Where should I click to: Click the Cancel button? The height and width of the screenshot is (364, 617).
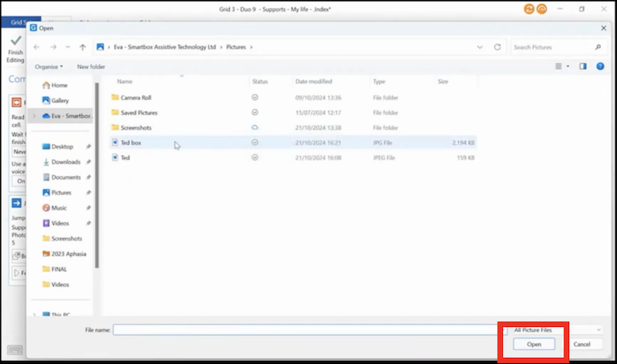[582, 344]
